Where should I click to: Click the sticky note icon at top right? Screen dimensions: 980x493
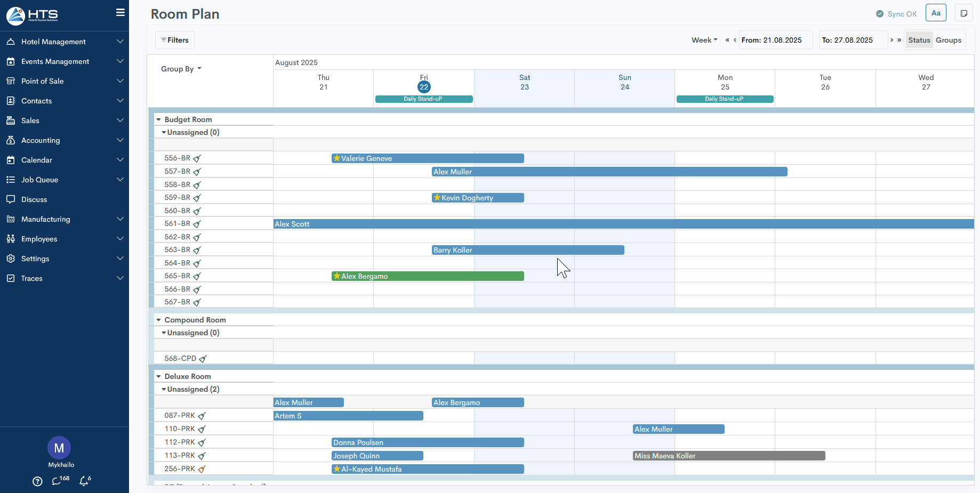click(x=963, y=13)
